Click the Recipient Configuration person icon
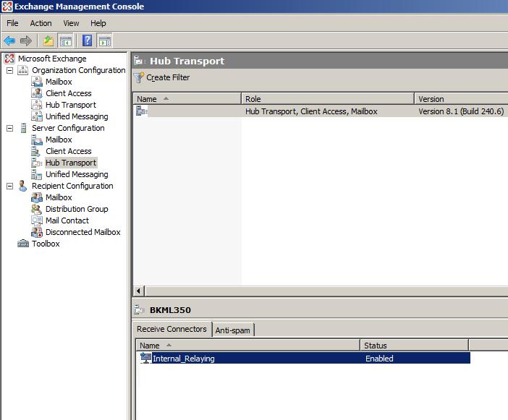 pyautogui.click(x=22, y=186)
